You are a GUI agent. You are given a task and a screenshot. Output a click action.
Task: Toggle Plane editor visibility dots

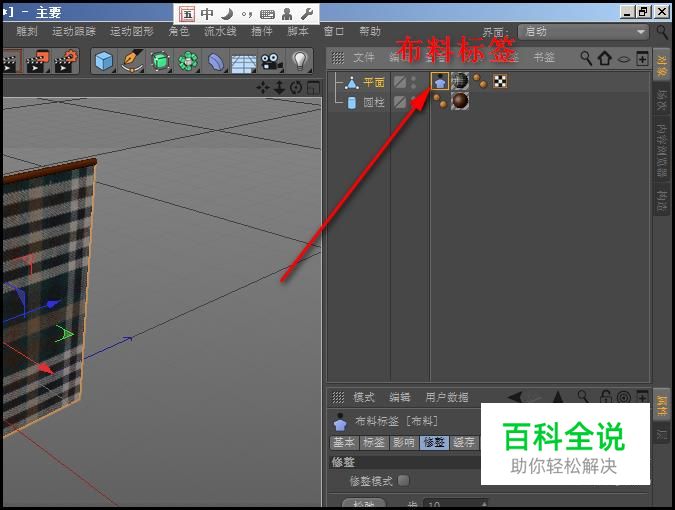point(414,81)
